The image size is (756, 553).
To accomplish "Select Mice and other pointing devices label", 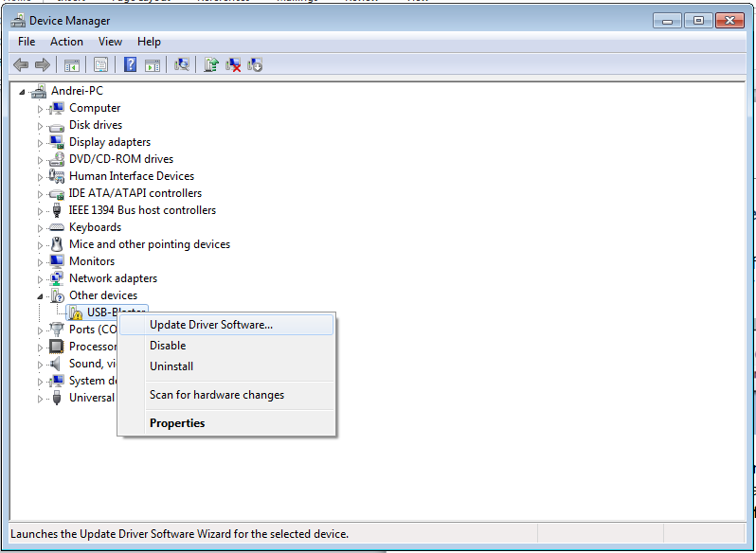I will click(150, 244).
